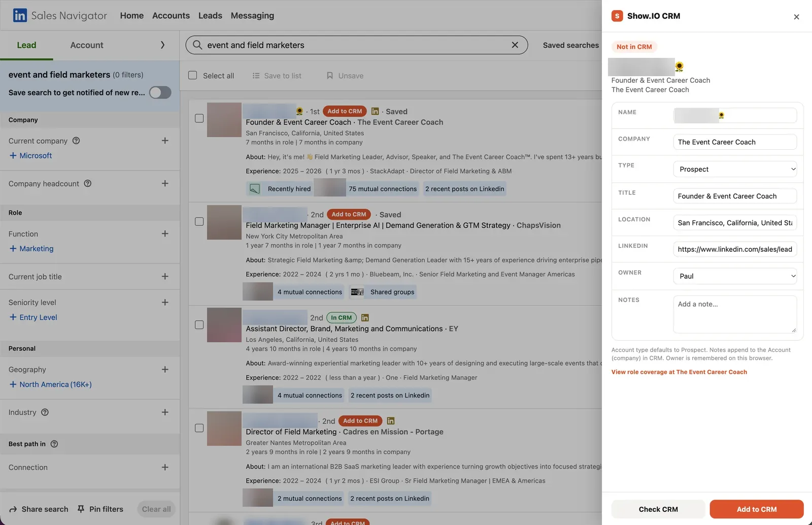
Task: Add Industry filter with plus icon
Action: tap(165, 412)
